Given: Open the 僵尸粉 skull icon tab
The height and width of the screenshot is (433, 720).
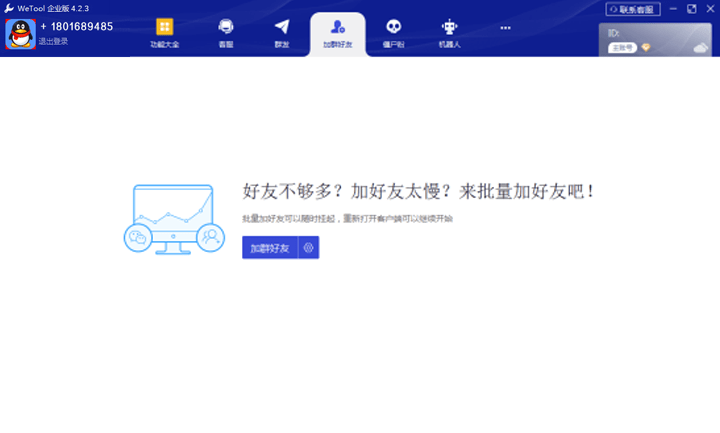Looking at the screenshot, I should [394, 33].
